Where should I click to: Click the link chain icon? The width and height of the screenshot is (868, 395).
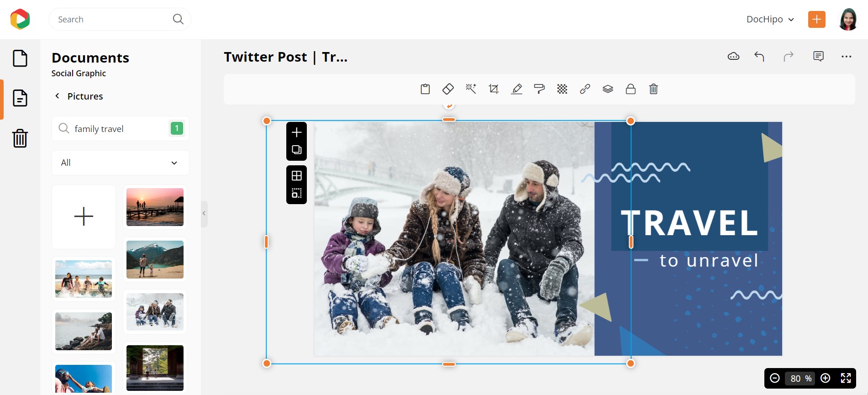(585, 89)
